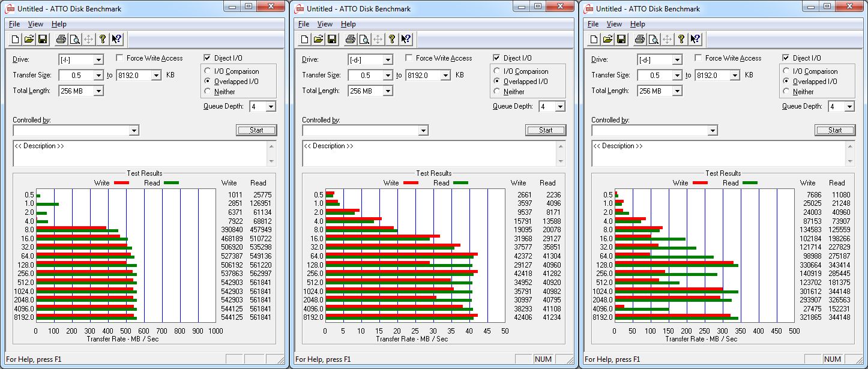Click About question-mark icon in right window

coord(681,40)
